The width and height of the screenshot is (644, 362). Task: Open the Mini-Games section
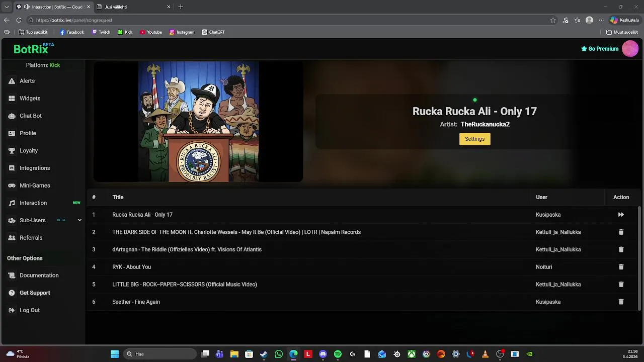pyautogui.click(x=43, y=186)
